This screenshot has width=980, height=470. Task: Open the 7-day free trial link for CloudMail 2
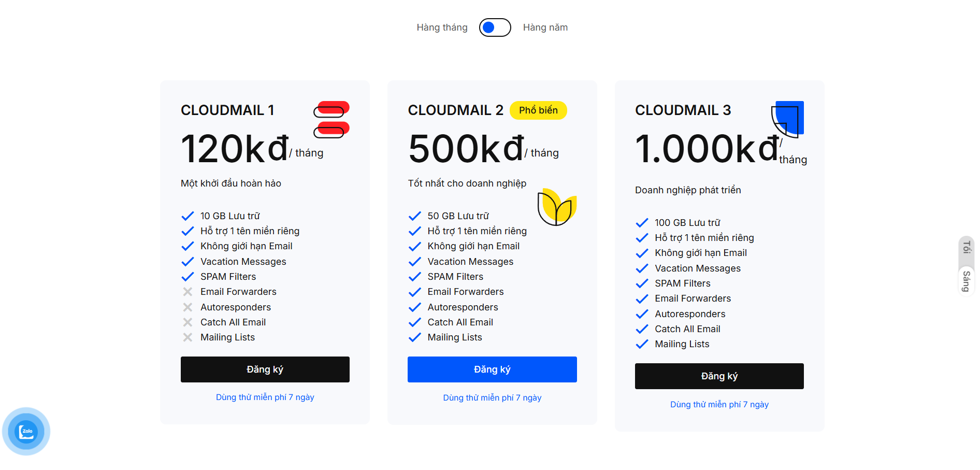[x=492, y=398]
